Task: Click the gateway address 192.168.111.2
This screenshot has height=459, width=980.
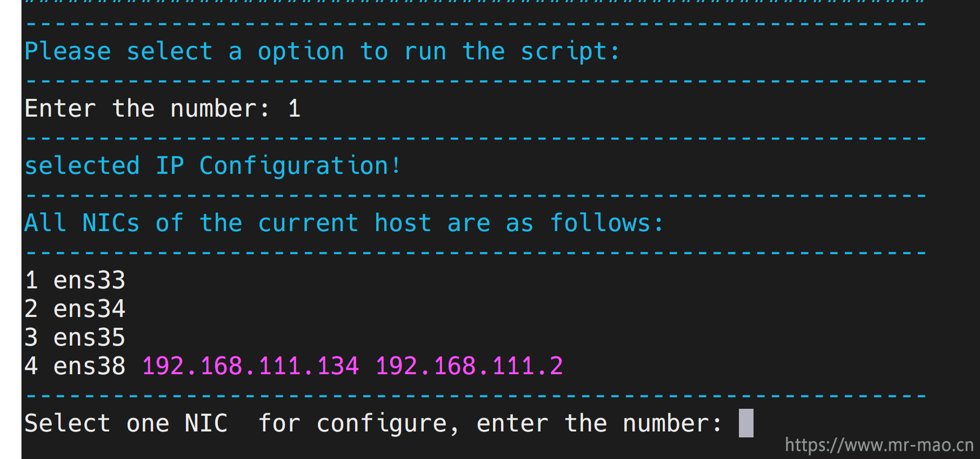Action: pyautogui.click(x=469, y=366)
